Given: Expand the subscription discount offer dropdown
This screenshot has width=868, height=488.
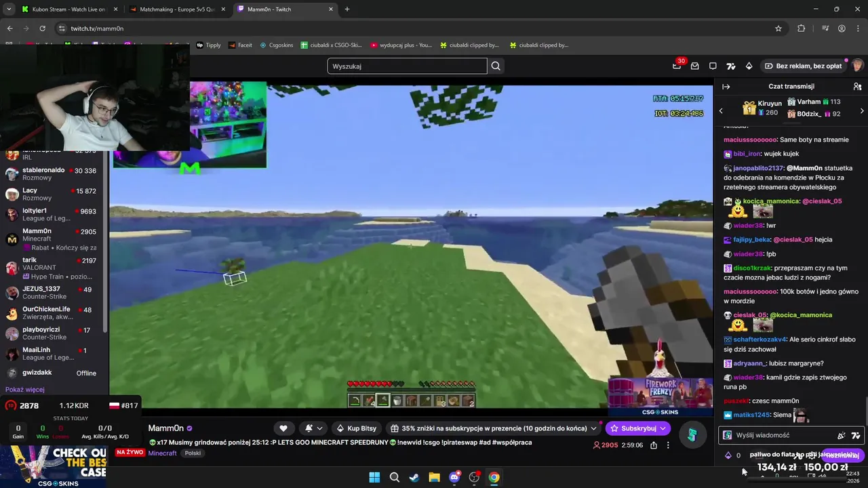Looking at the screenshot, I should point(593,428).
